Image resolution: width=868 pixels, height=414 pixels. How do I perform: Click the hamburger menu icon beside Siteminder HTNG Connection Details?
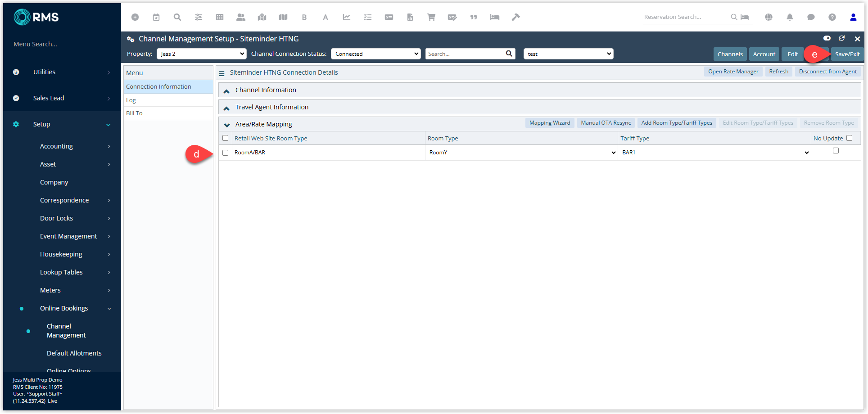(x=222, y=73)
